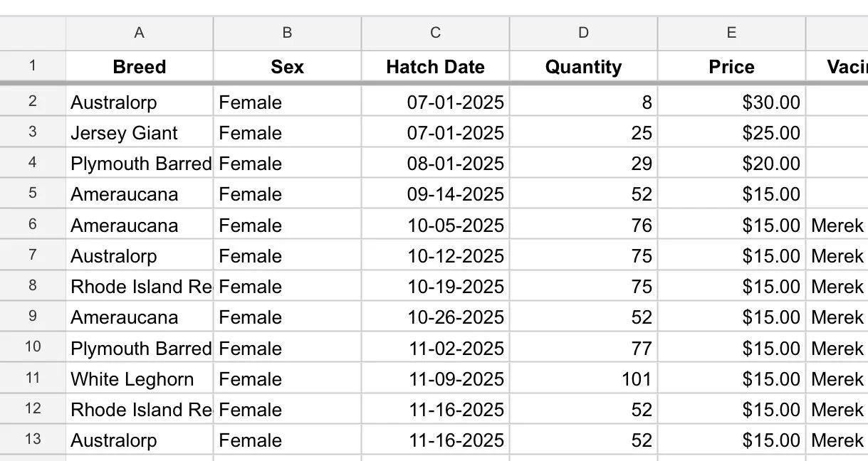868x461 pixels.
Task: Select the quantity cell showing 77
Action: click(583, 348)
